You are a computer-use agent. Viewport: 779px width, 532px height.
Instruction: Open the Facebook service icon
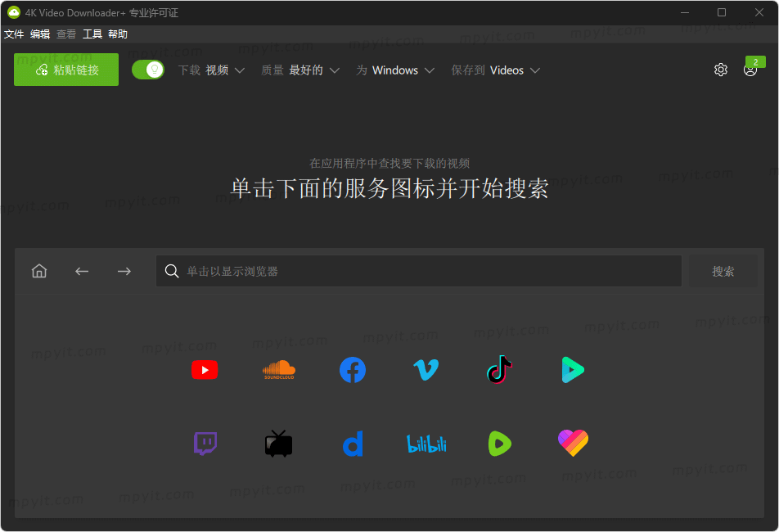[x=353, y=370]
